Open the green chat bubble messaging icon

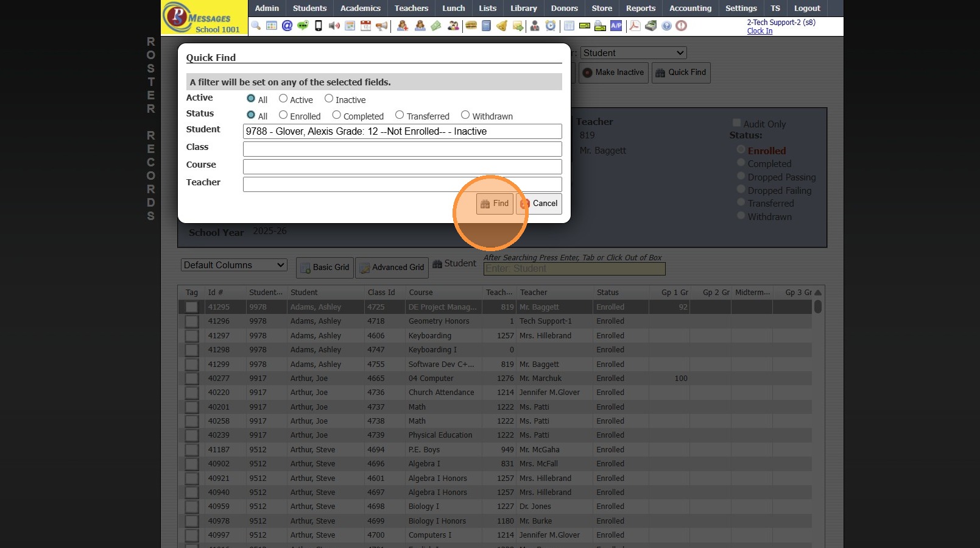[303, 26]
